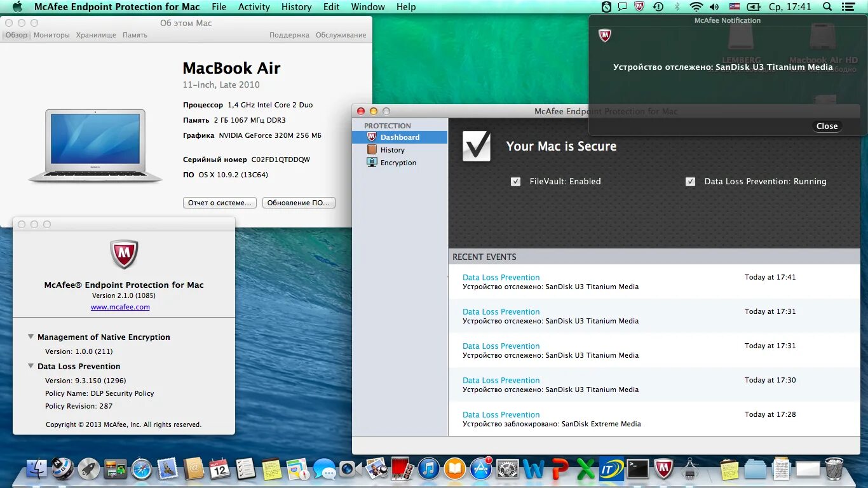
Task: Launch iTunes from the dock
Action: coord(429,469)
